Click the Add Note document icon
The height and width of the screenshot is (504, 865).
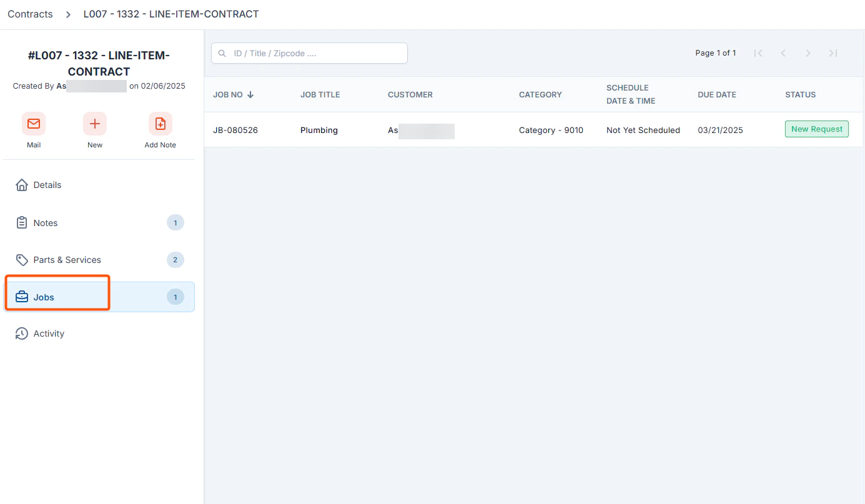pos(161,124)
